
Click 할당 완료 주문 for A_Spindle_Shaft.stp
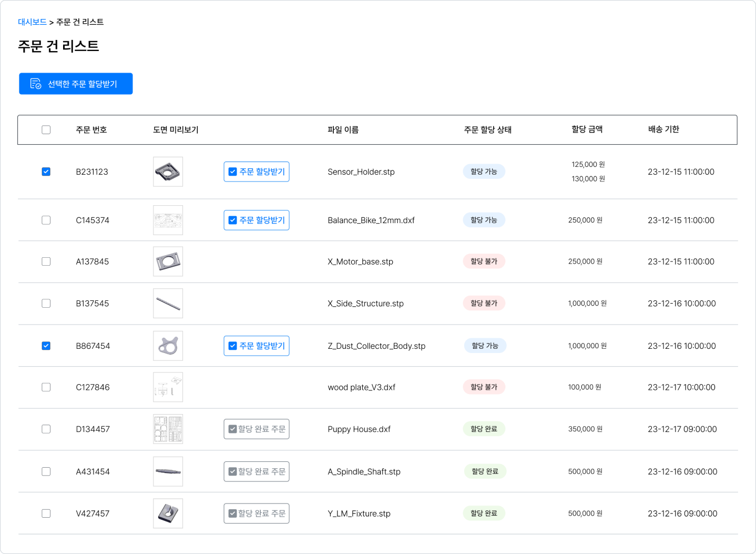pyautogui.click(x=257, y=471)
